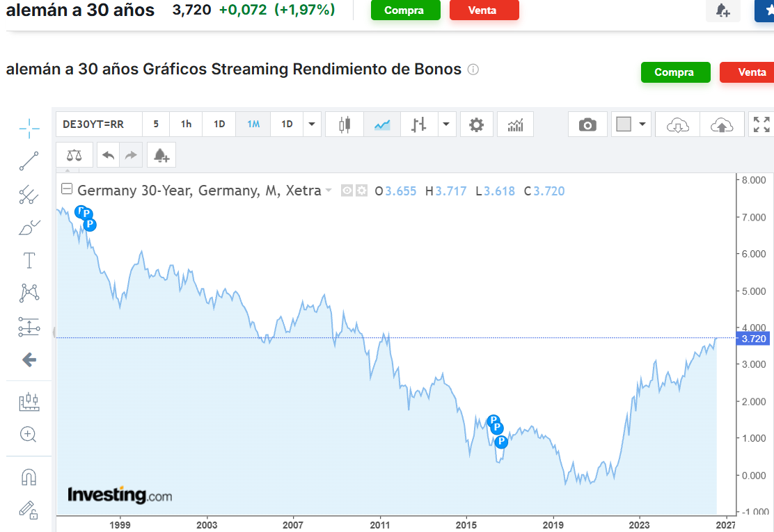Select the long position measurement tool

(x=29, y=326)
